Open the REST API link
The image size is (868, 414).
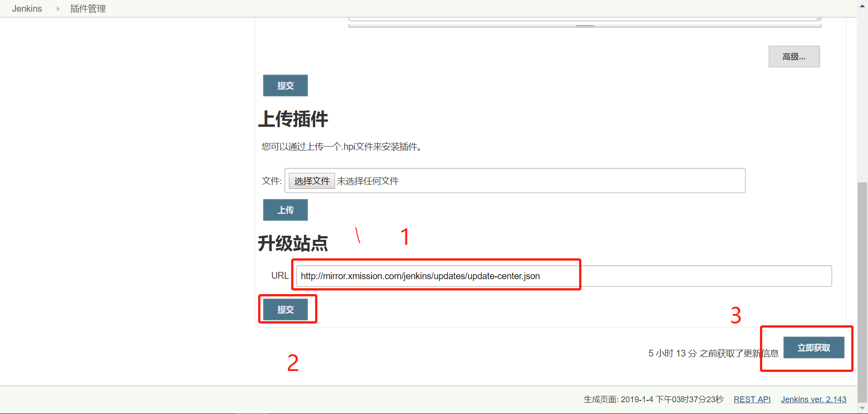pyautogui.click(x=752, y=400)
